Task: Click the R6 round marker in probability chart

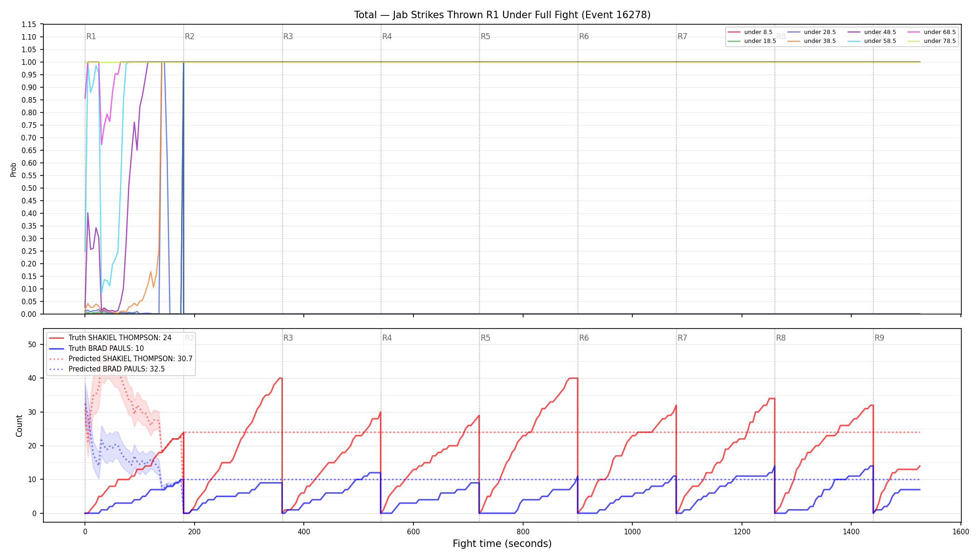Action: coord(584,36)
